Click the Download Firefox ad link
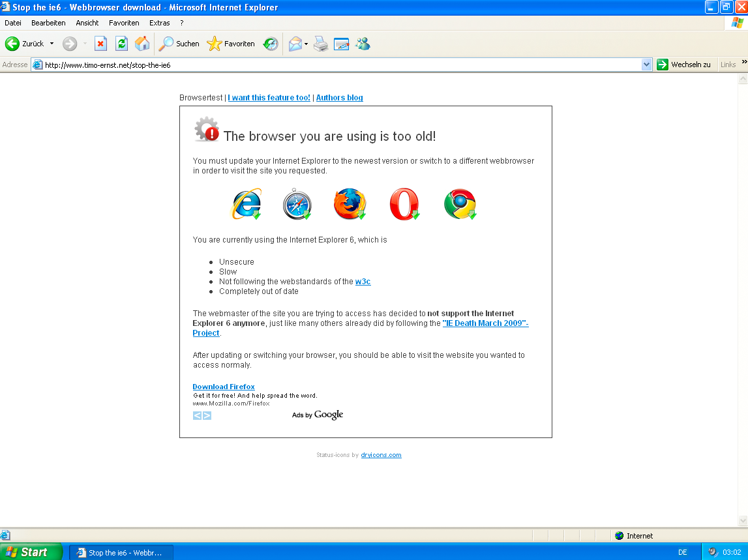The image size is (748, 560). coord(224,387)
